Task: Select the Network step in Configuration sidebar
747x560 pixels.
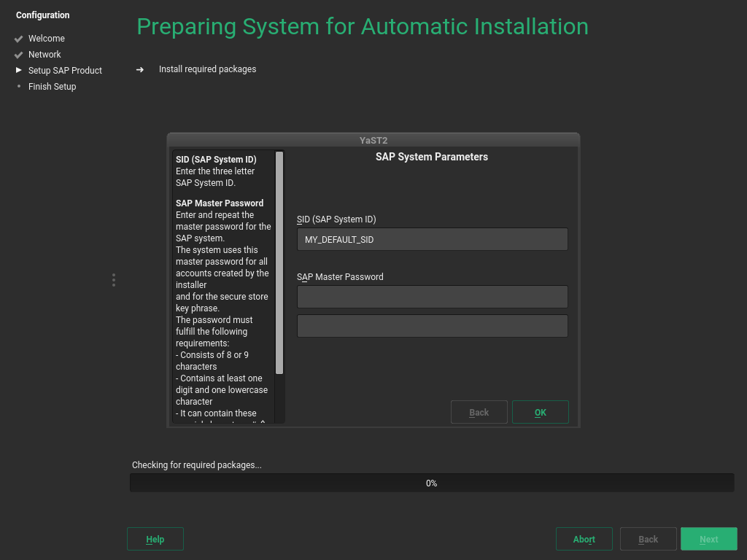Action: pyautogui.click(x=45, y=54)
